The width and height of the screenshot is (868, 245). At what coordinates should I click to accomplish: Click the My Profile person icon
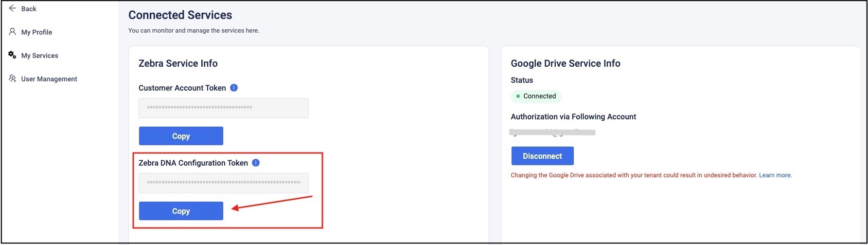pyautogui.click(x=13, y=32)
